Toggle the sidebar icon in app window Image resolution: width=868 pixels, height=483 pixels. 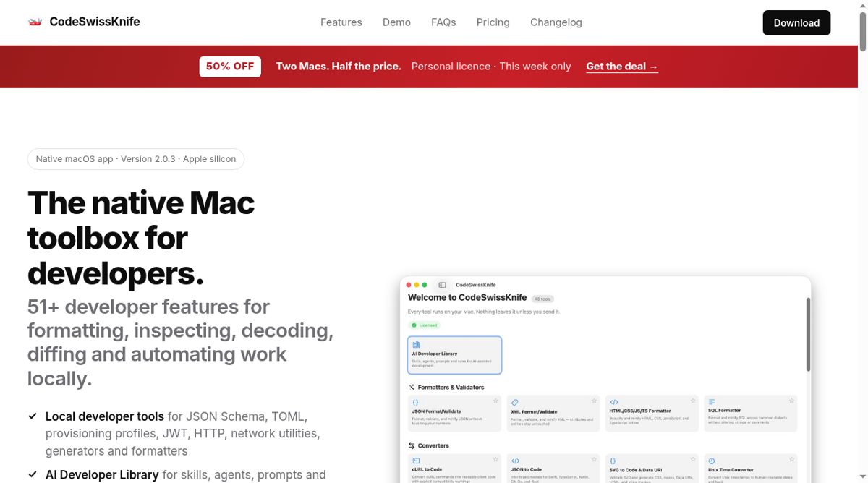pyautogui.click(x=442, y=285)
